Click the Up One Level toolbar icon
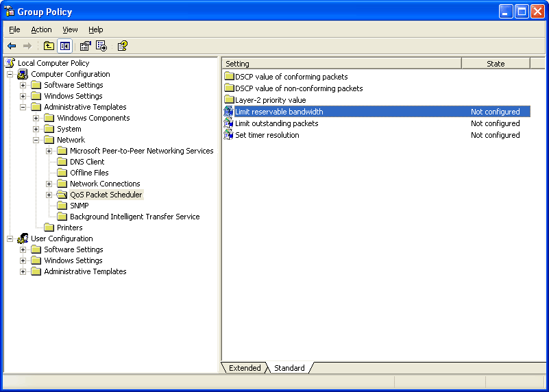Image resolution: width=549 pixels, height=392 pixels. (49, 46)
